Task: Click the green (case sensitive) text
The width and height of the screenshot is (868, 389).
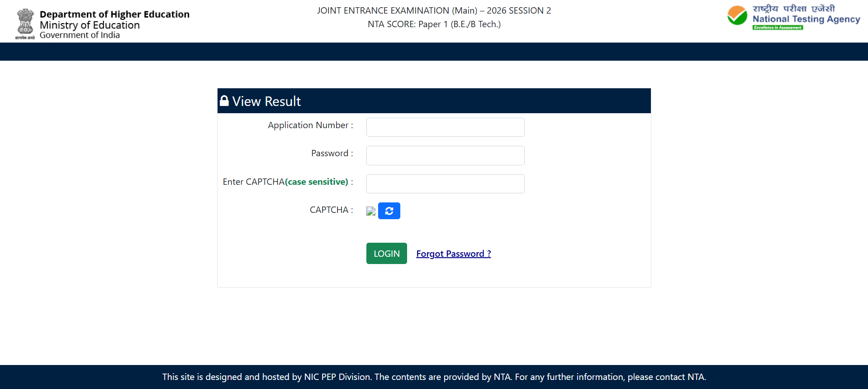Action: coord(317,182)
